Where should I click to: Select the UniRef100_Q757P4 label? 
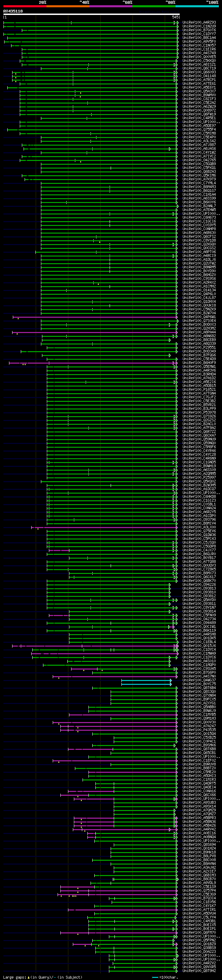(x=199, y=890)
